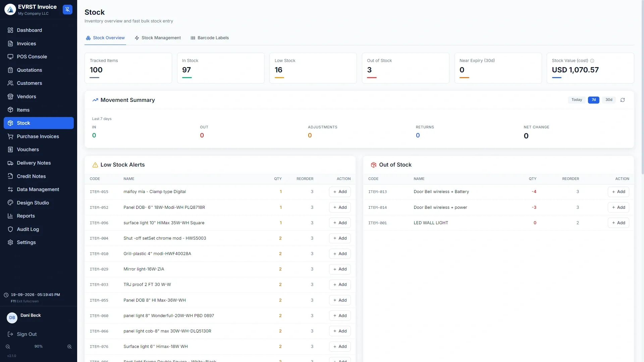This screenshot has height=362, width=644.
Task: Click the Stock Value info icon
Action: pyautogui.click(x=592, y=61)
